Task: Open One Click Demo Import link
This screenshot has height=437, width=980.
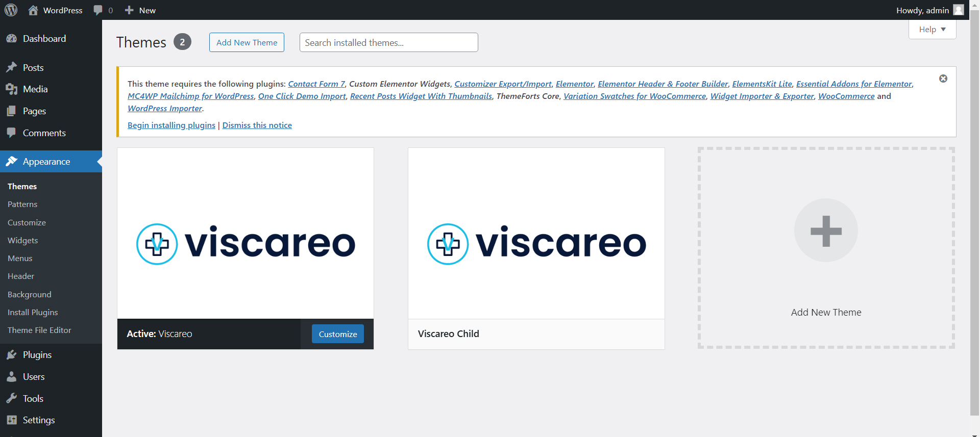Action: (302, 96)
